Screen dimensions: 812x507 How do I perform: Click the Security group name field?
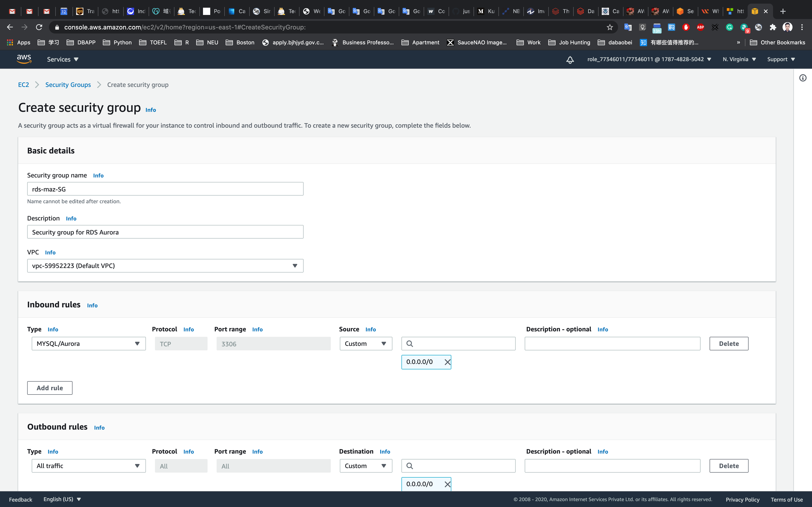(x=165, y=189)
